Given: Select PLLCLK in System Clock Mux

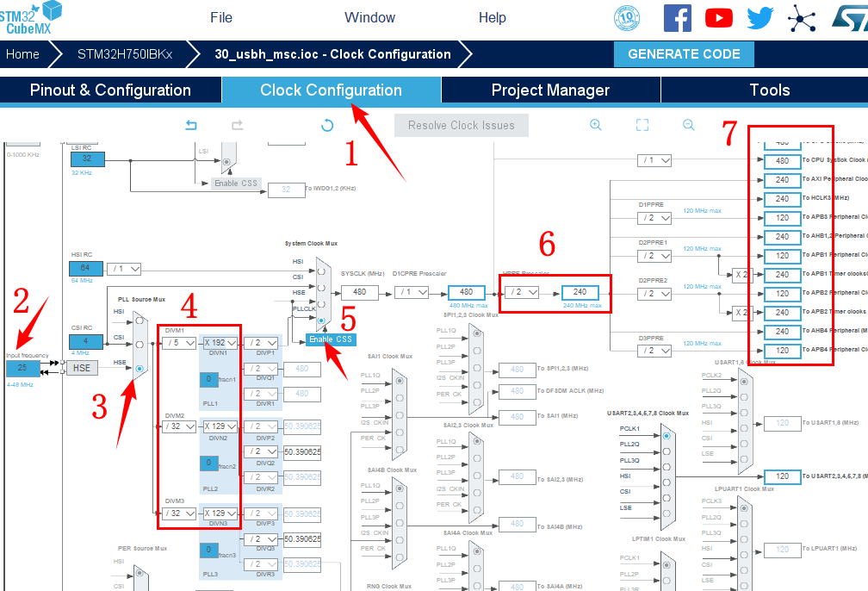Looking at the screenshot, I should (x=322, y=321).
